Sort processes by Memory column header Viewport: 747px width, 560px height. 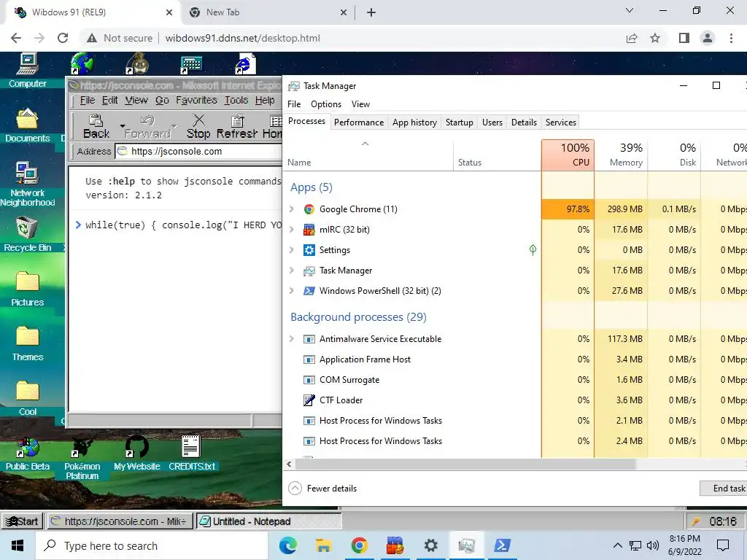(622, 155)
